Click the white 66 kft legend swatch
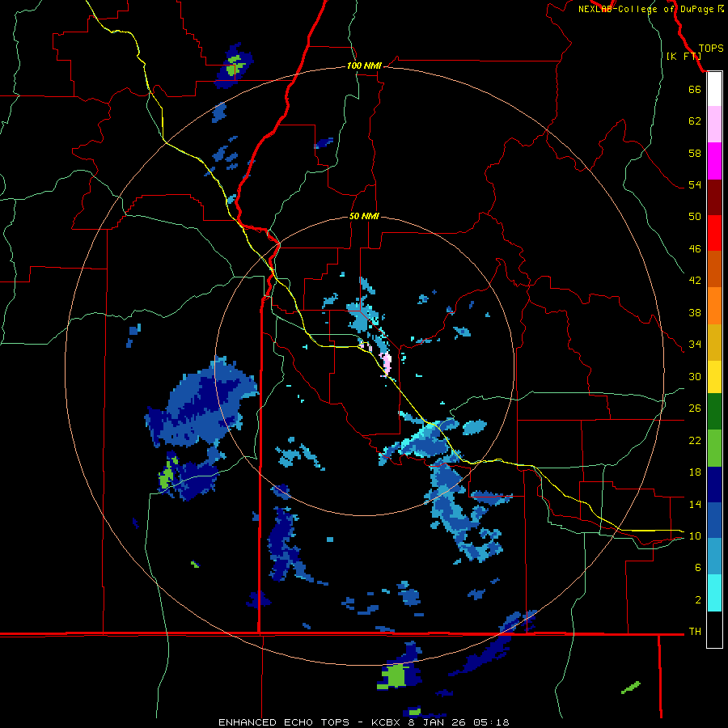Viewport: 728px width, 728px height. pos(714,89)
